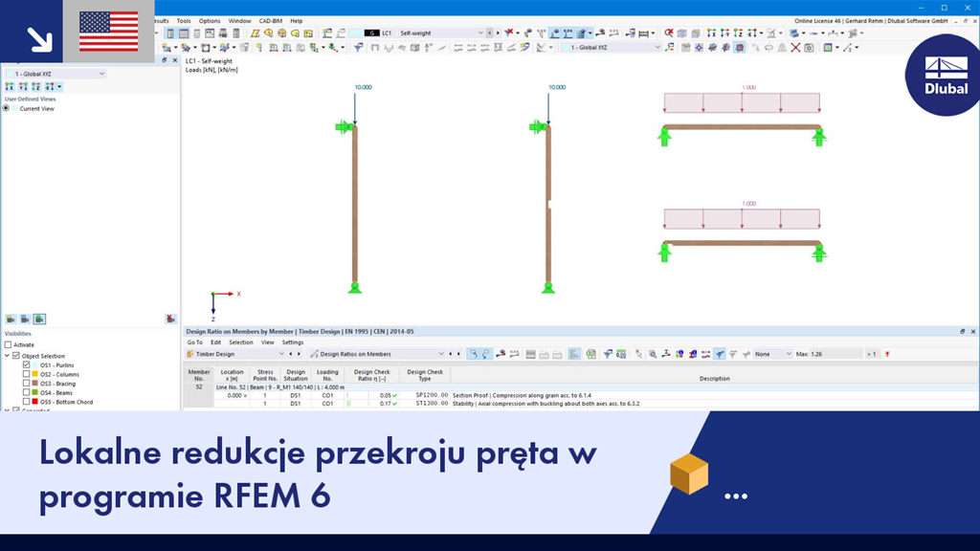Click the highlighted third camera icon in navigator
980x551 pixels.
point(39,320)
